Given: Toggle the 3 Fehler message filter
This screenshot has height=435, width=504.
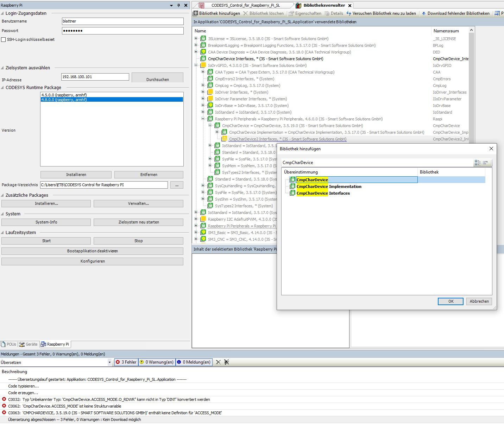Looking at the screenshot, I should [126, 362].
